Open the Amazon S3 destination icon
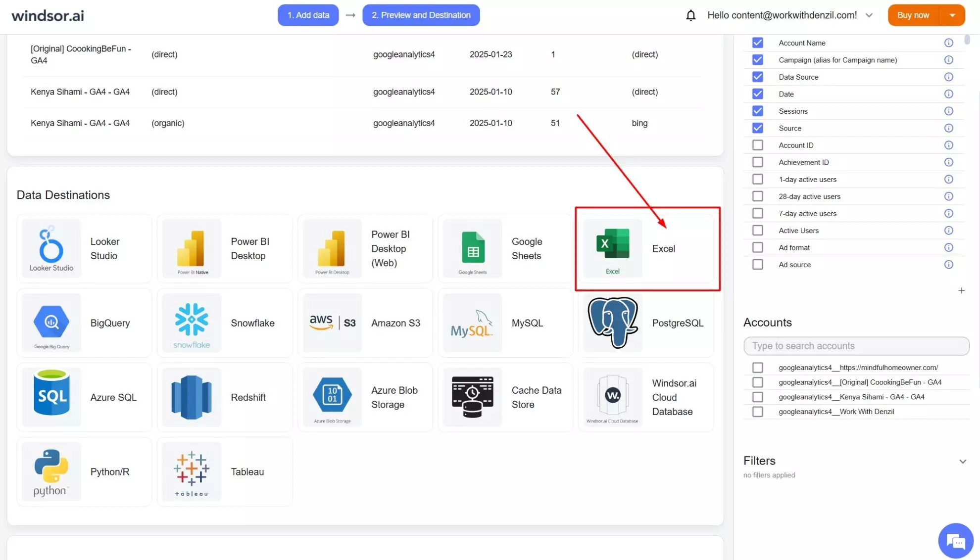 [332, 323]
